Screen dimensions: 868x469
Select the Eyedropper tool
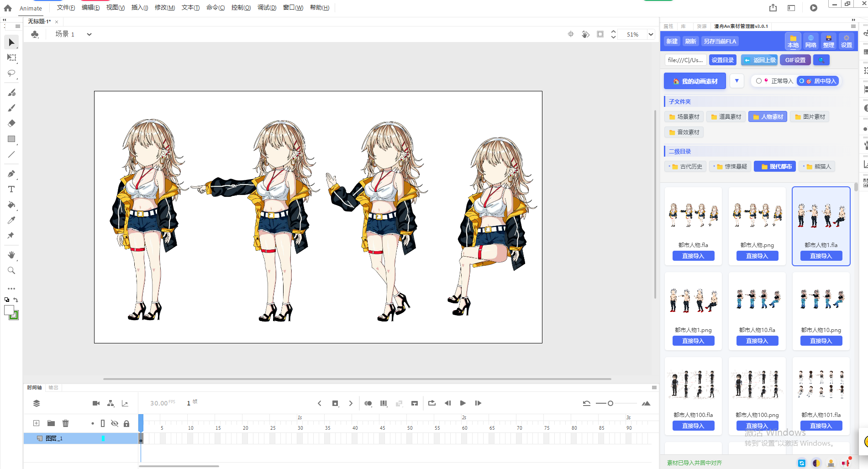(x=11, y=220)
